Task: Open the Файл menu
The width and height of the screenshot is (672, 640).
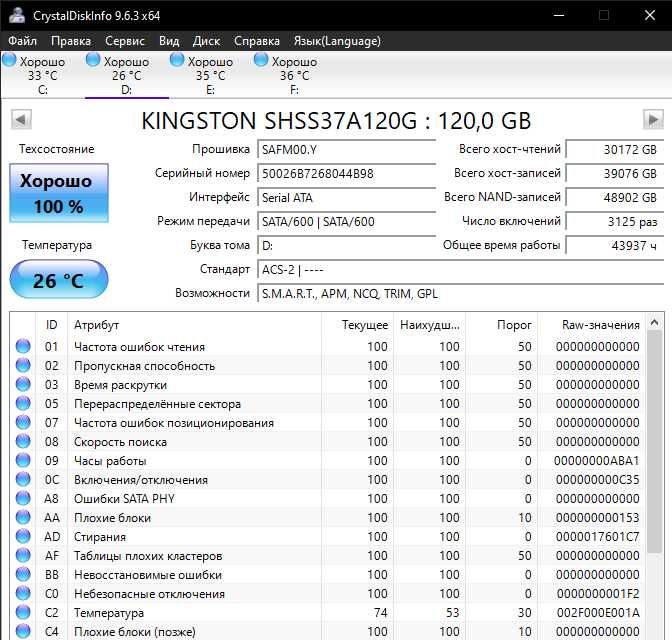Action: (x=22, y=41)
